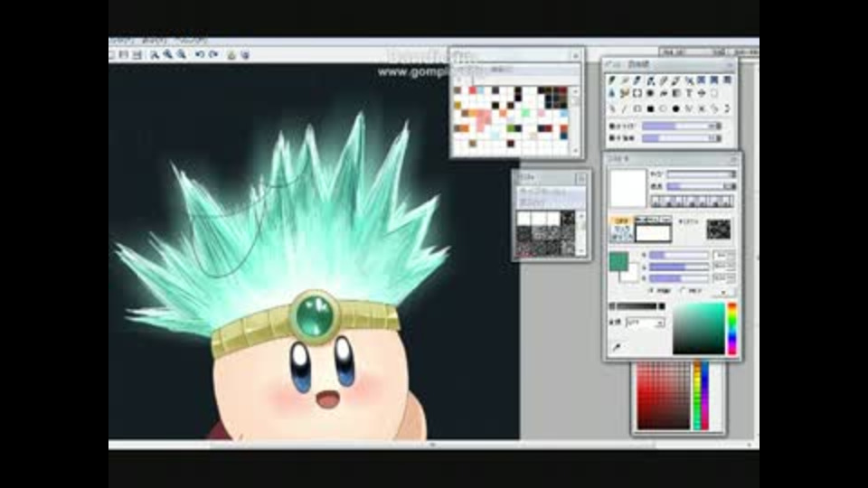Pick a shade in the teal color square
This screenshot has height=488, width=868.
tap(699, 328)
